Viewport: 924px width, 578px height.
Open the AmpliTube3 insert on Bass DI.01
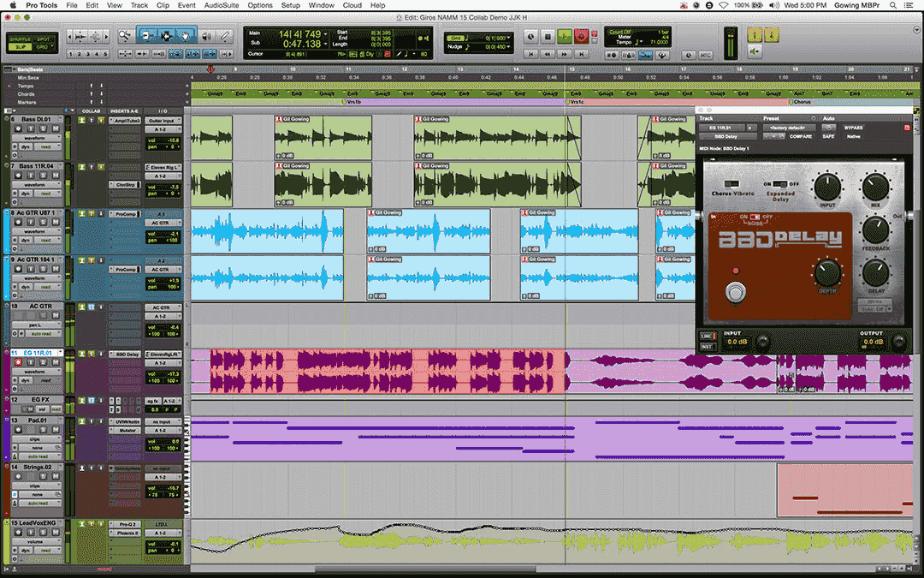pos(127,121)
